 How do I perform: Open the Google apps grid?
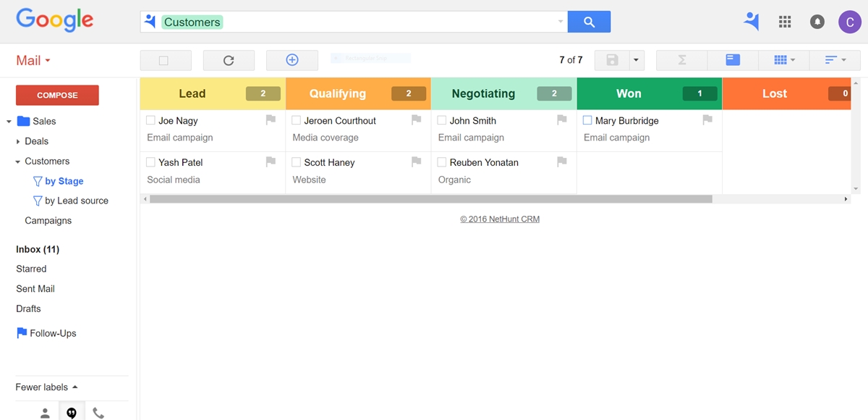click(x=785, y=22)
